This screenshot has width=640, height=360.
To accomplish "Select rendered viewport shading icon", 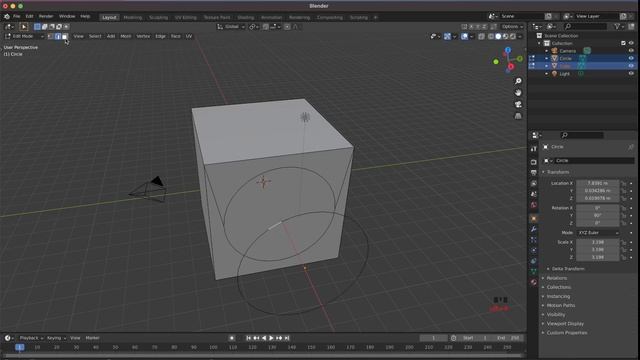I will coord(513,36).
